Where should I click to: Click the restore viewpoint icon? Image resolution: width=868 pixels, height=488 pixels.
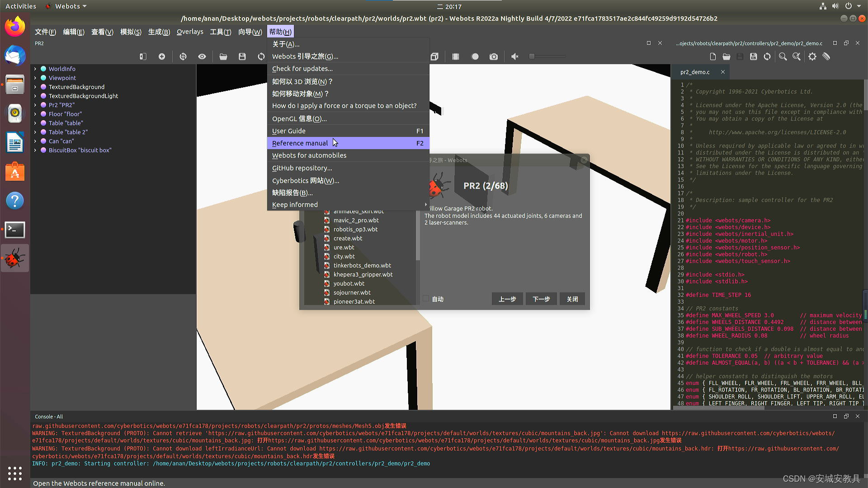pyautogui.click(x=183, y=56)
